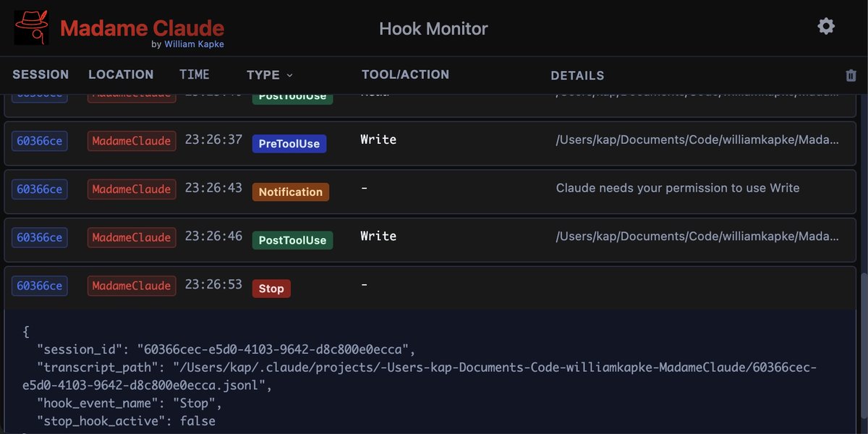Click the Madame Claude hat logo

[31, 28]
